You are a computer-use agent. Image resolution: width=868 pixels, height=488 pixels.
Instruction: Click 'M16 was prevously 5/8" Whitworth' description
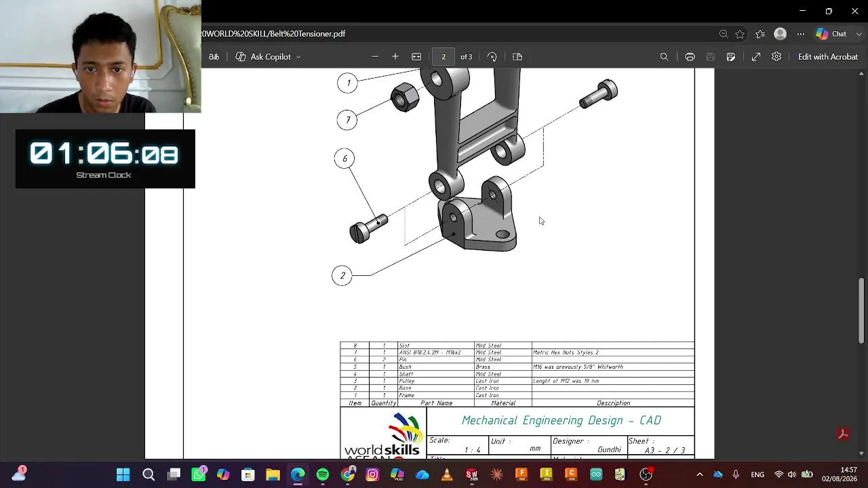[x=578, y=367]
